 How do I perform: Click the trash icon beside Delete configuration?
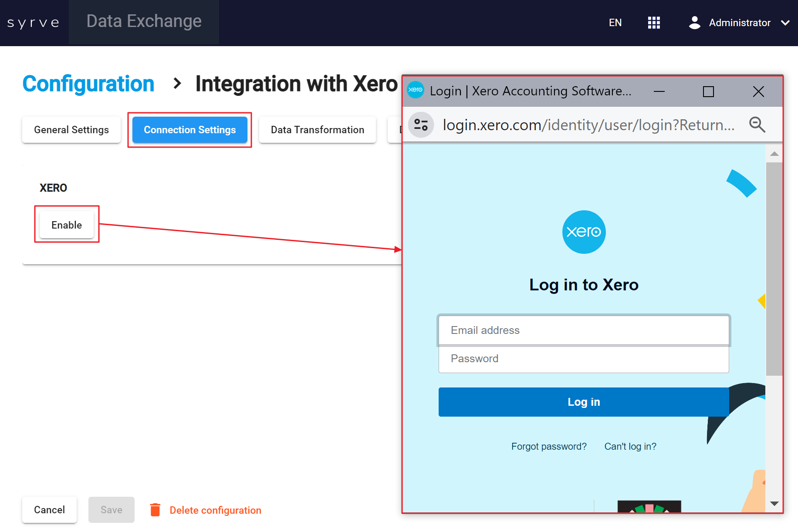(x=155, y=510)
